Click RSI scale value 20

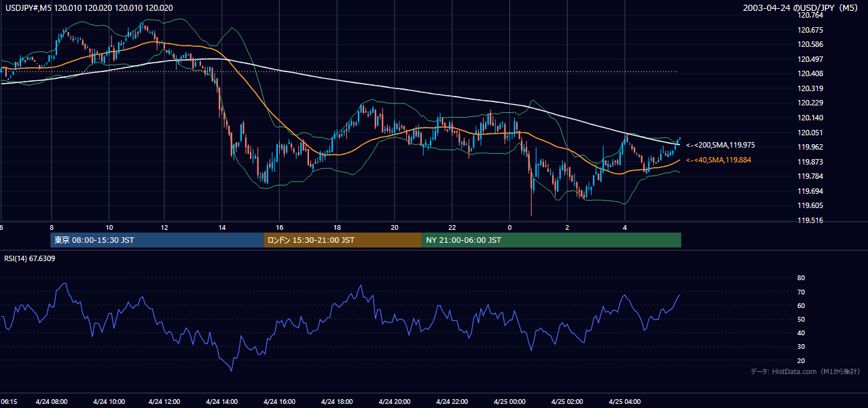tap(801, 360)
